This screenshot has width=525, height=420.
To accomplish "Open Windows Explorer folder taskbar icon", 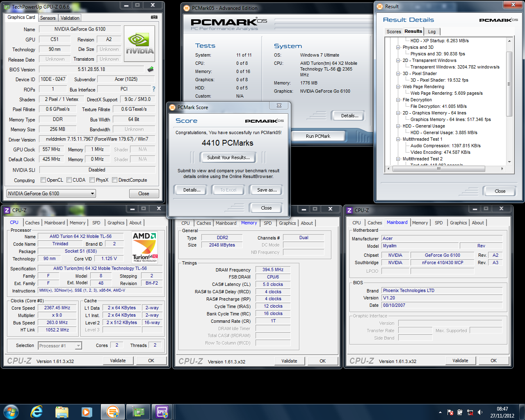I will (x=62, y=412).
